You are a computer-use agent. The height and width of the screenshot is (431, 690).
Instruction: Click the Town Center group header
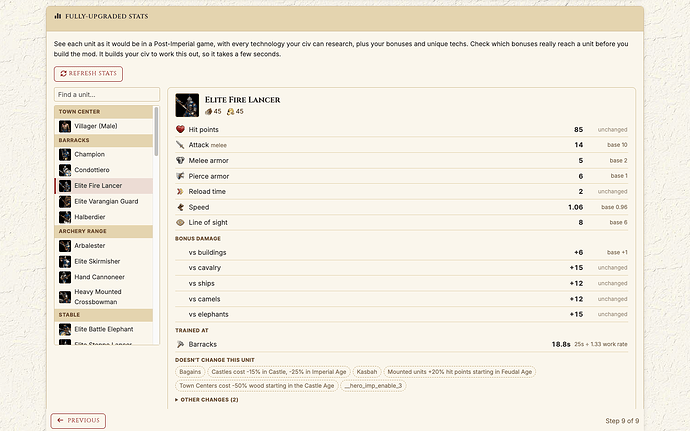103,112
